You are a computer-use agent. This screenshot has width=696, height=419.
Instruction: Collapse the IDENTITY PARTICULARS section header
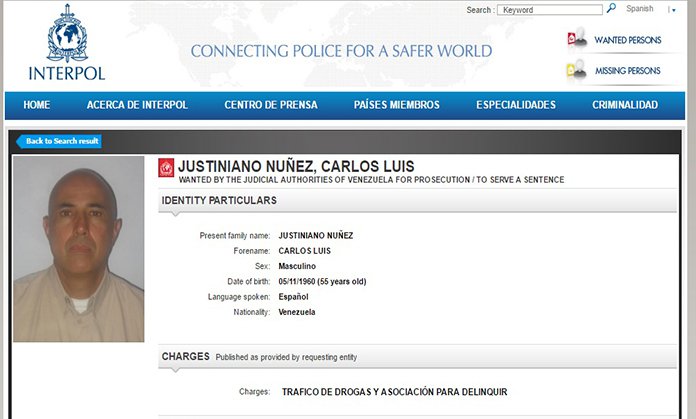click(x=219, y=201)
